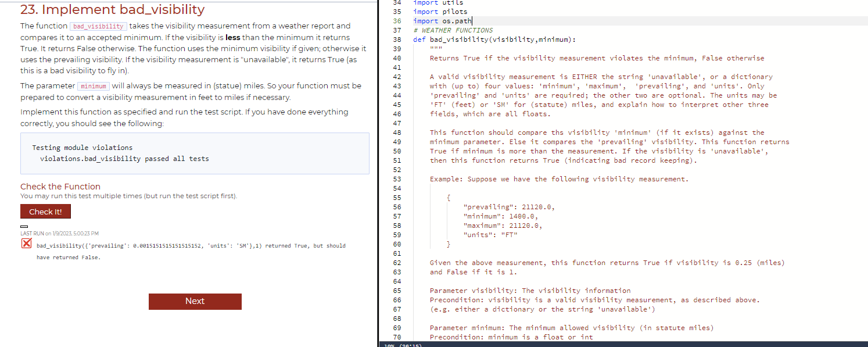Viewport: 868px width, 347px height.
Task: Click the LAST RUN timestamp text
Action: tap(58, 233)
